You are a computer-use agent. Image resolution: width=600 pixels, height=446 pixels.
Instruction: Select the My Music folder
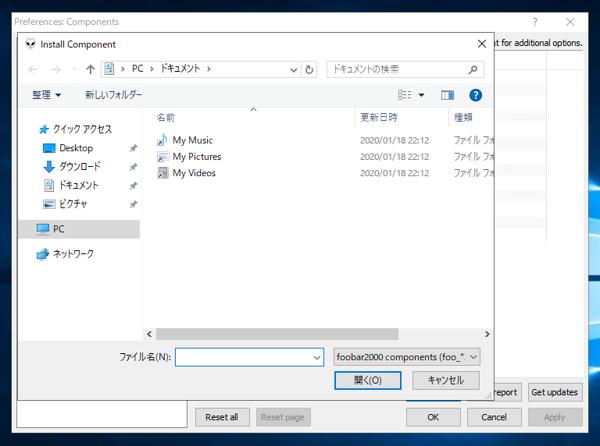[x=192, y=140]
